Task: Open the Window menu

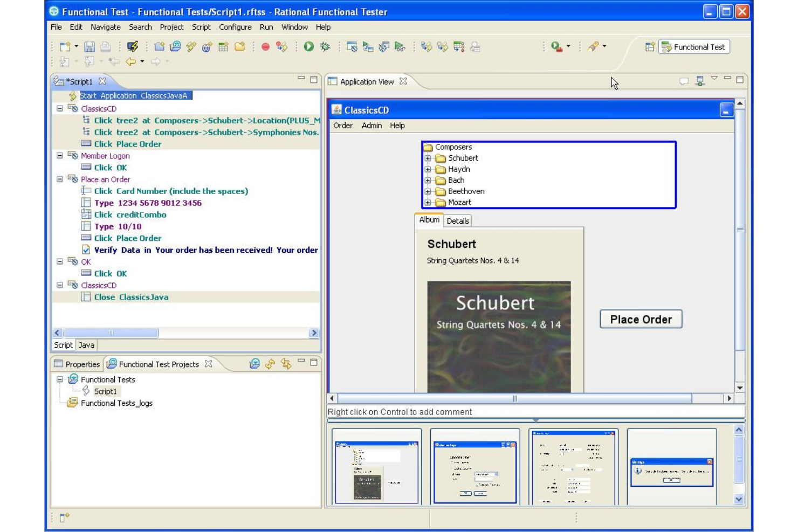Action: (294, 27)
